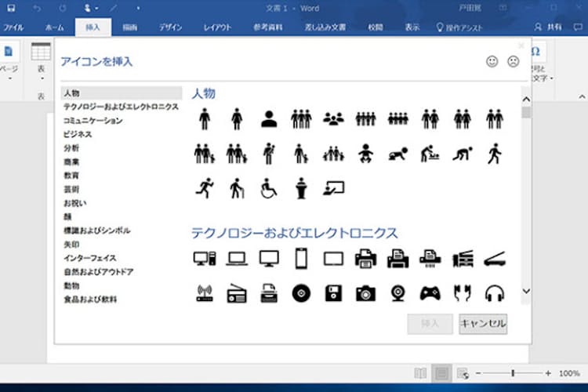Select the 分析 category
This screenshot has height=392, width=588.
coord(71,148)
